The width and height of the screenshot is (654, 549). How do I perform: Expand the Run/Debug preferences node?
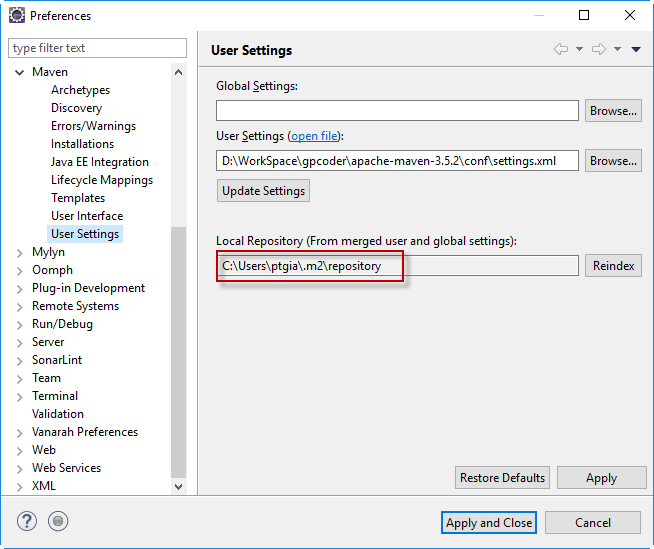coord(20,324)
